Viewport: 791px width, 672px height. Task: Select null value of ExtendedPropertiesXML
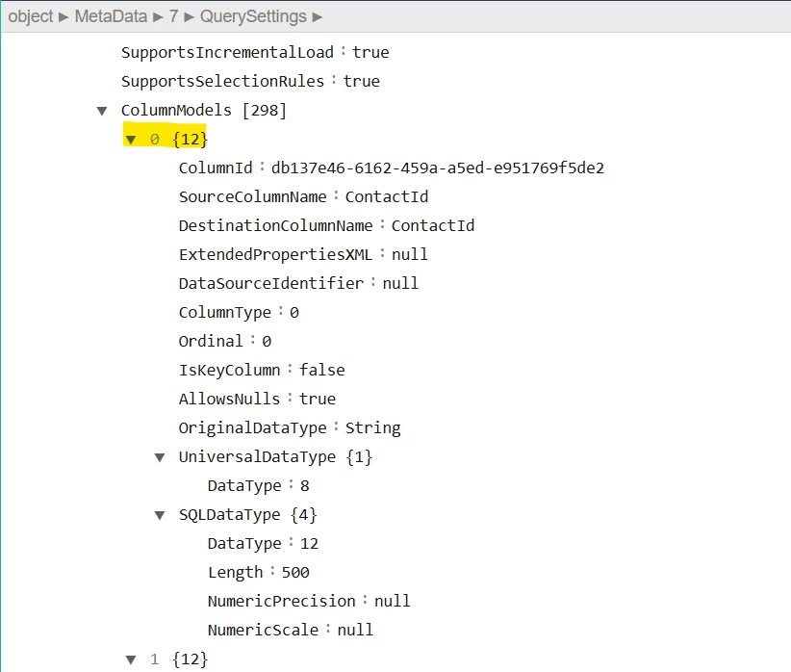(410, 254)
